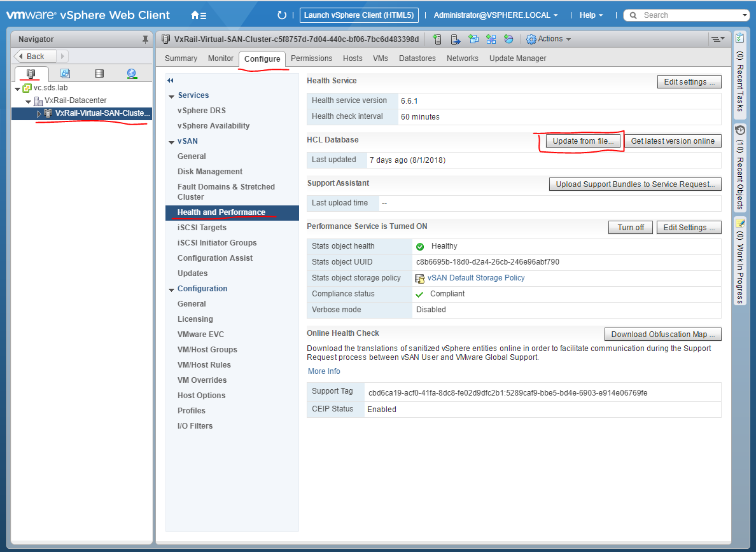Select iSCSI Targets in sidebar
The image size is (756, 552).
(x=202, y=228)
